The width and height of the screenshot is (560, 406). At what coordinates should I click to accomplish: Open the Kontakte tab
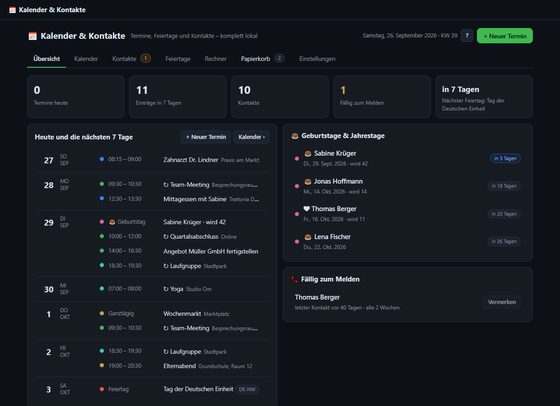tap(124, 59)
